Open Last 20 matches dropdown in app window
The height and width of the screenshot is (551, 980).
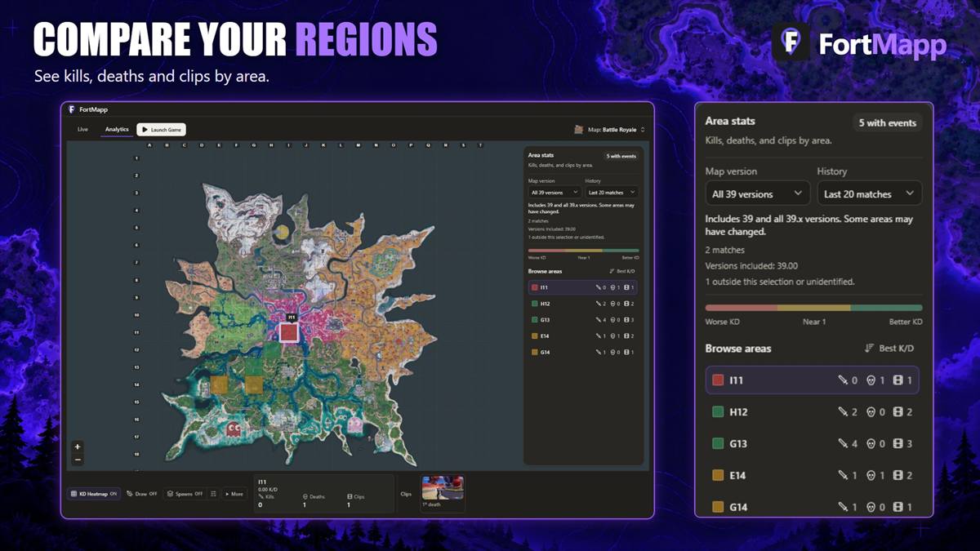pos(611,193)
